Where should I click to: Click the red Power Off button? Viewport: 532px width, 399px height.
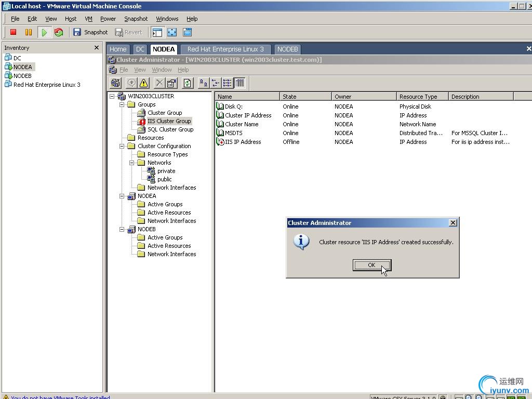[x=13, y=32]
